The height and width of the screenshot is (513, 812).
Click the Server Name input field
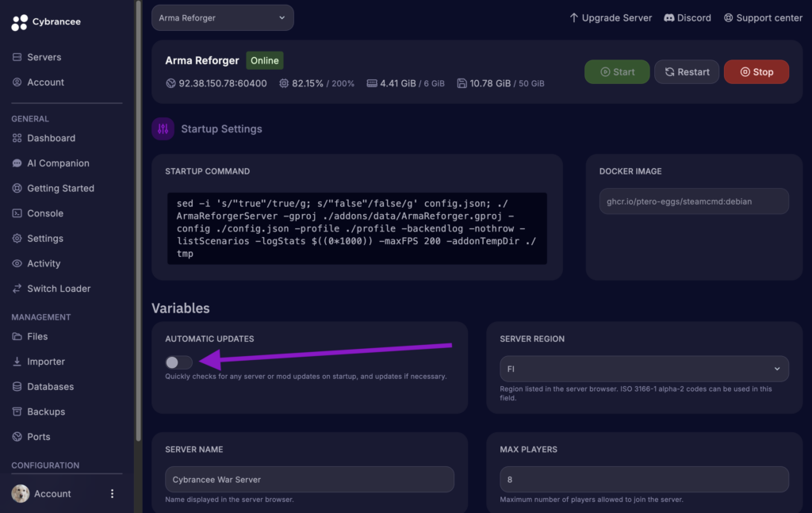[x=310, y=480]
